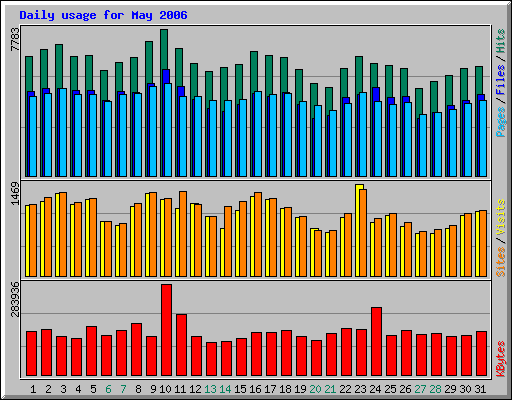Click the yellow "Visits" legend label

point(501,217)
